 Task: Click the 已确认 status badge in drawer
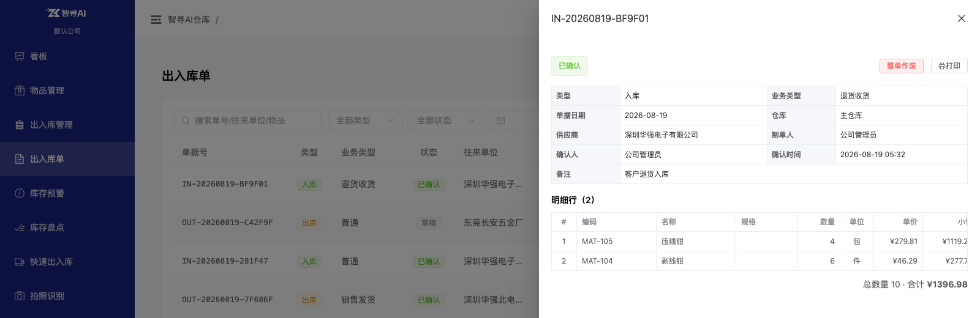click(570, 66)
